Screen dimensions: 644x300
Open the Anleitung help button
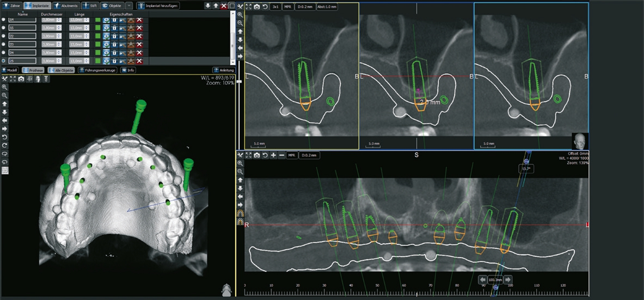(x=224, y=70)
